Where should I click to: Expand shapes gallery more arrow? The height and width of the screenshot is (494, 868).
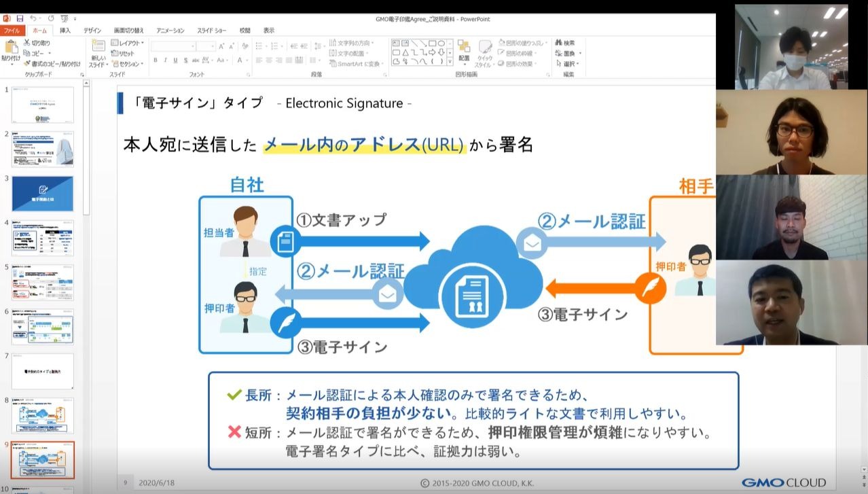point(450,61)
